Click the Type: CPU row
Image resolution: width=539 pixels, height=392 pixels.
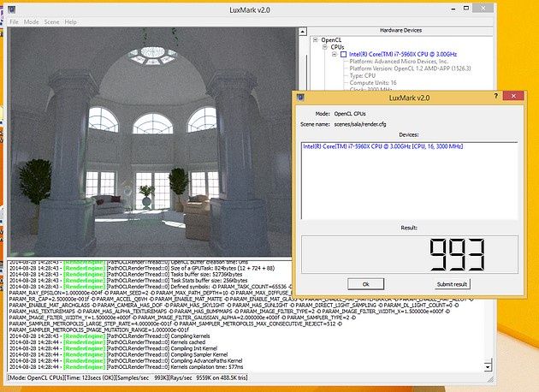tap(362, 75)
